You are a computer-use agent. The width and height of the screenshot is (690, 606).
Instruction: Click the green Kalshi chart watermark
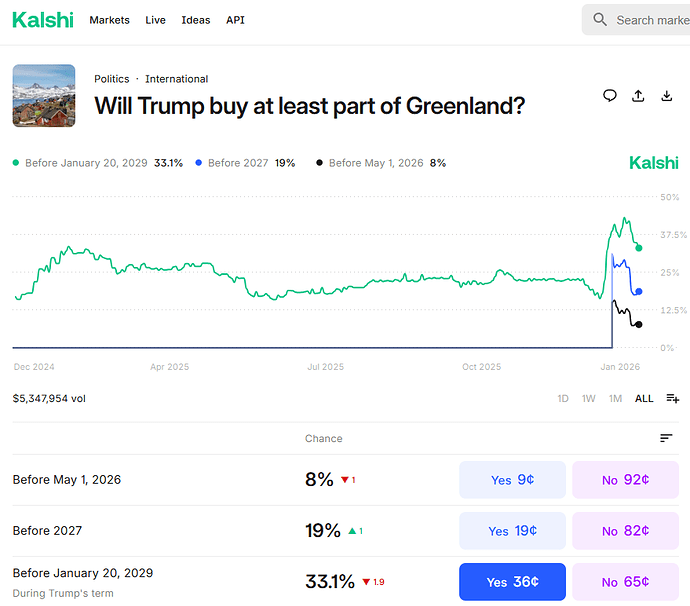click(653, 163)
